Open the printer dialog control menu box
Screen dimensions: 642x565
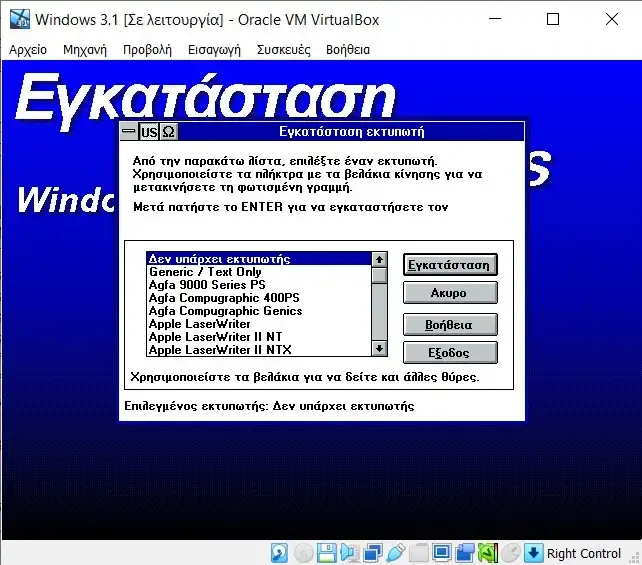click(x=129, y=131)
